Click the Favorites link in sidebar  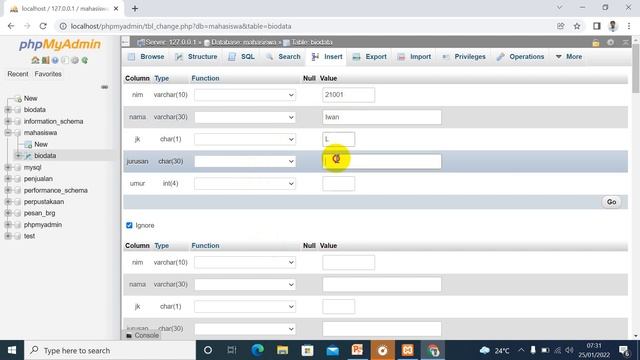coord(48,74)
